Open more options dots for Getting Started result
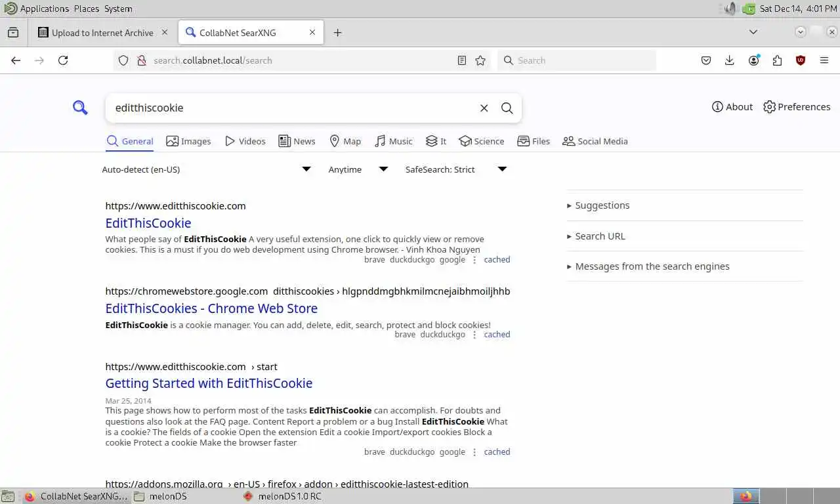The height and width of the screenshot is (504, 840). 474,452
